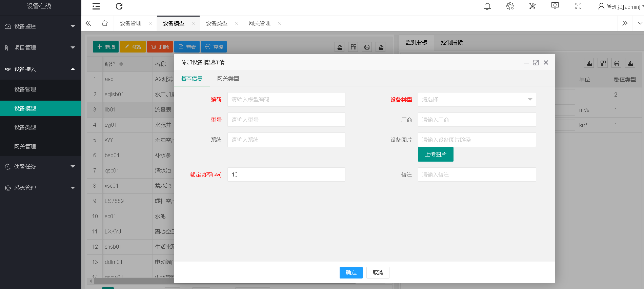The width and height of the screenshot is (644, 289).
Task: Expand the 设备监控 sidebar menu
Action: (x=40, y=26)
